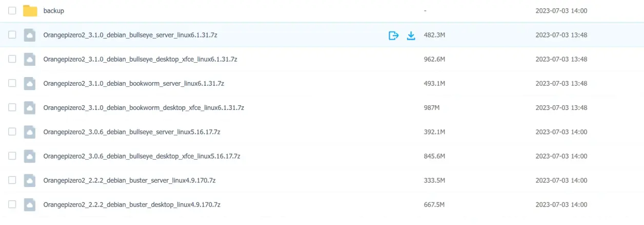Viewport: 644px width, 225px height.
Task: Select checkbox for 3.1.0 bullseye desktop xfce file
Action: pyautogui.click(x=12, y=59)
